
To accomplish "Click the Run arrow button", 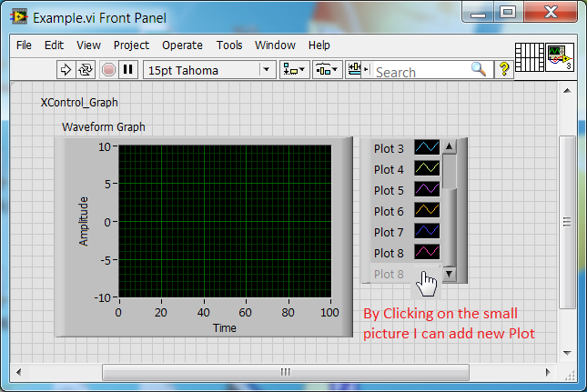I will point(66,69).
